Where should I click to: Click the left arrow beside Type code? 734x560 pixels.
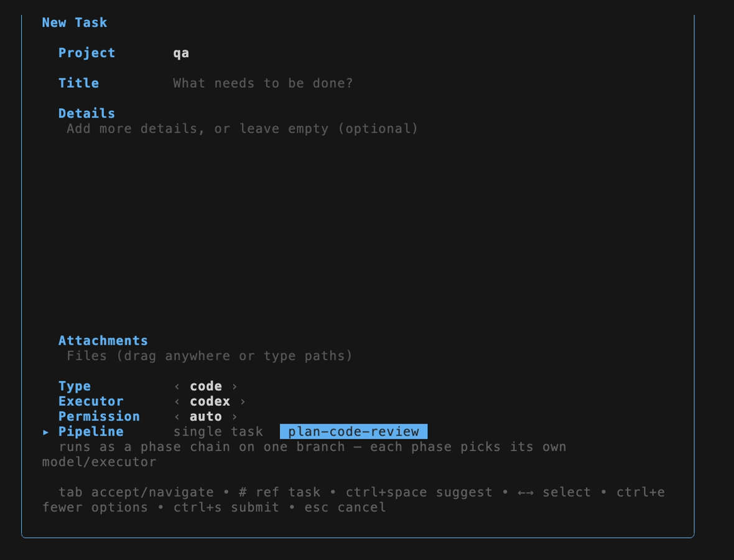177,386
